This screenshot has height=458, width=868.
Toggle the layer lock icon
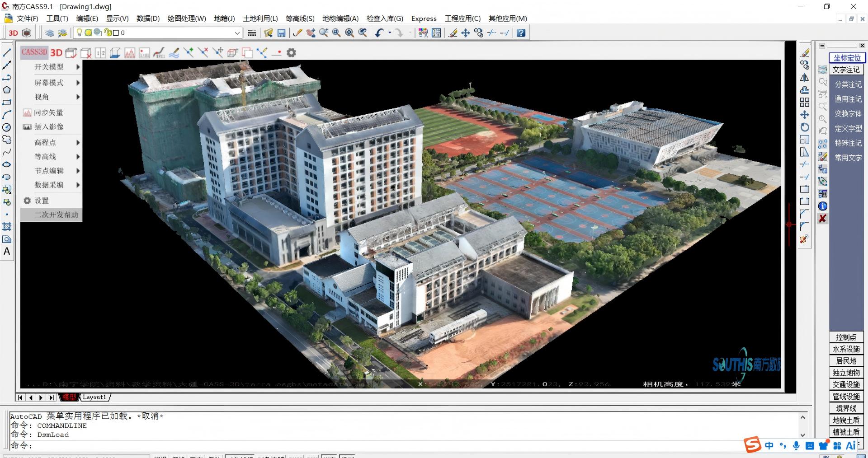pos(108,33)
